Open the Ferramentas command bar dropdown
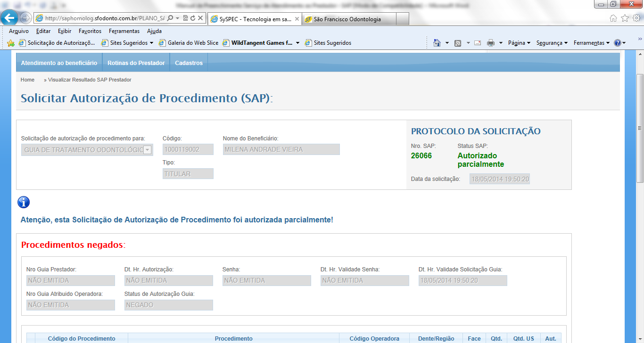The height and width of the screenshot is (343, 644). [592, 43]
